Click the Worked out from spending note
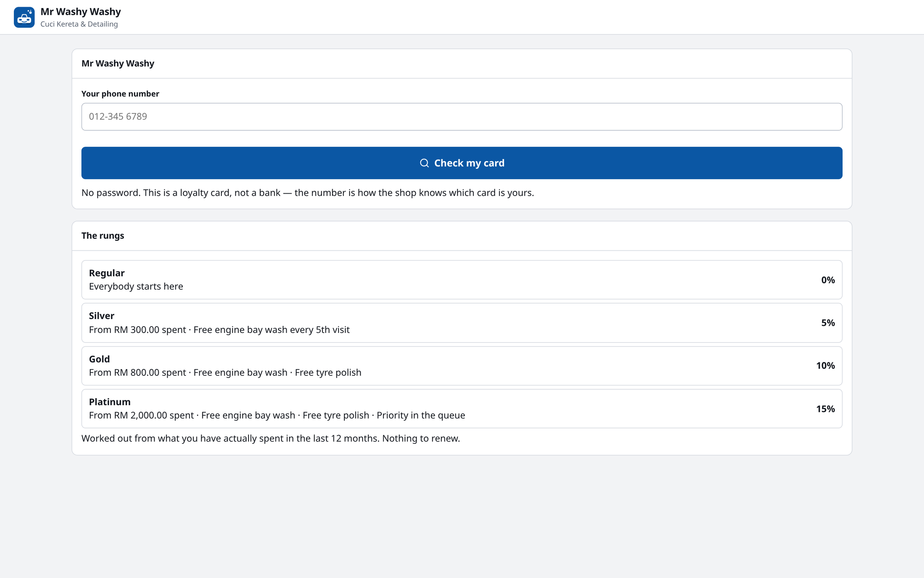Image resolution: width=924 pixels, height=578 pixels. pyautogui.click(x=270, y=438)
